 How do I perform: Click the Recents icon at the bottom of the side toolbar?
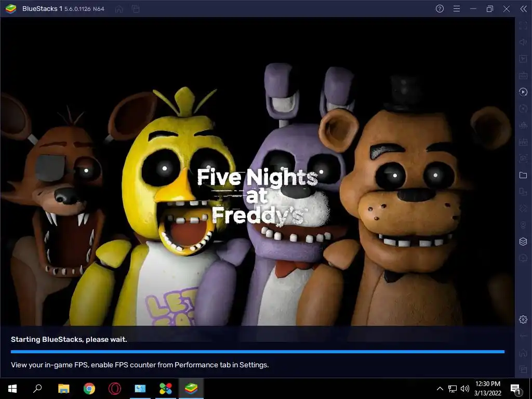(x=523, y=369)
